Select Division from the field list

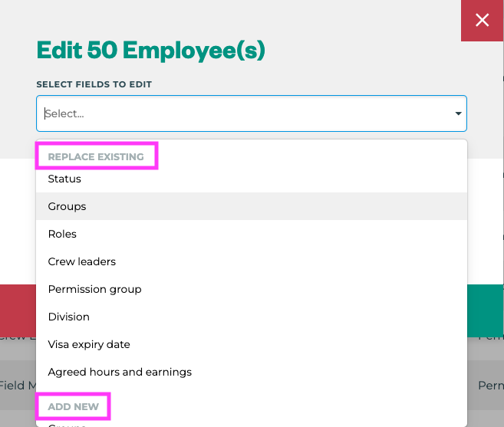68,317
